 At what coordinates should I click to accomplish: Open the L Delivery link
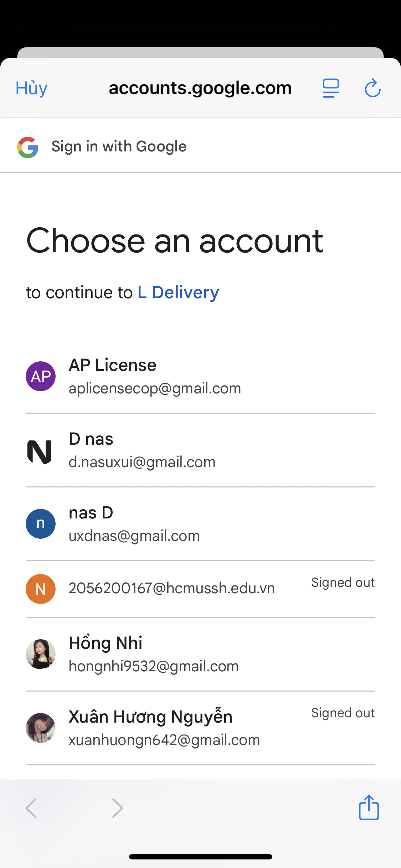(x=178, y=293)
